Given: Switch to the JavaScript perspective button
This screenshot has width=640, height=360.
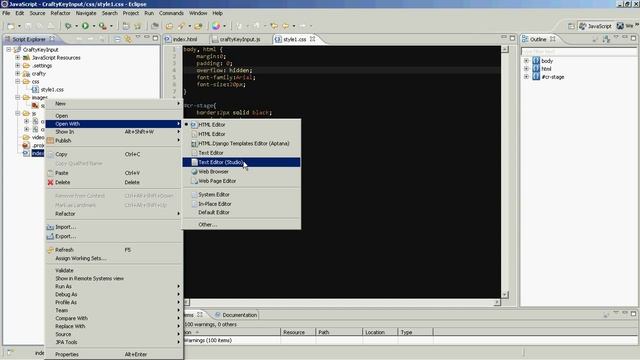Looking at the screenshot, I should [596, 26].
